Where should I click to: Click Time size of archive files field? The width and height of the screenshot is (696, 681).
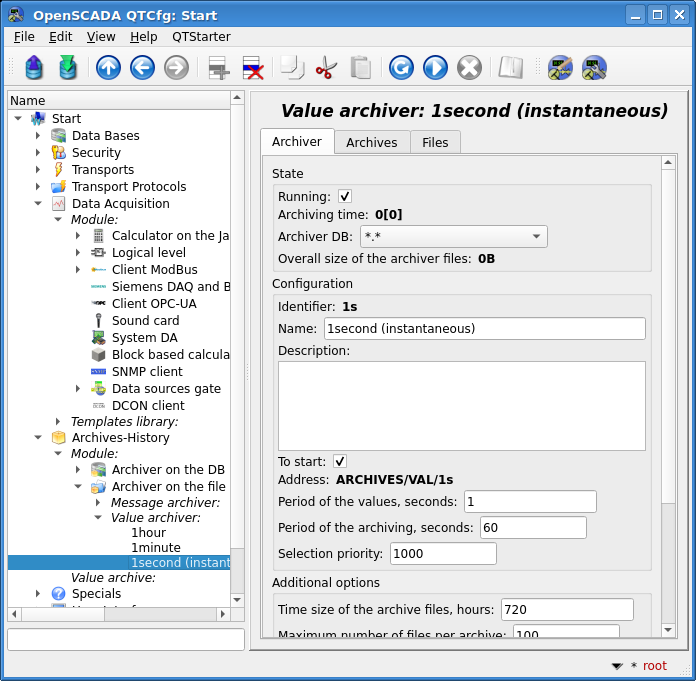click(567, 609)
